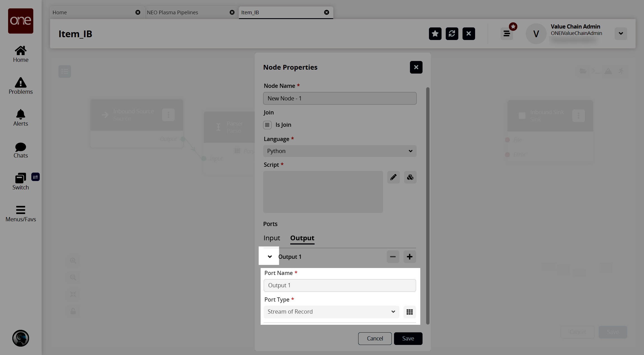The height and width of the screenshot is (355, 644).
Task: Click the star favorite icon in header
Action: [x=435, y=34]
